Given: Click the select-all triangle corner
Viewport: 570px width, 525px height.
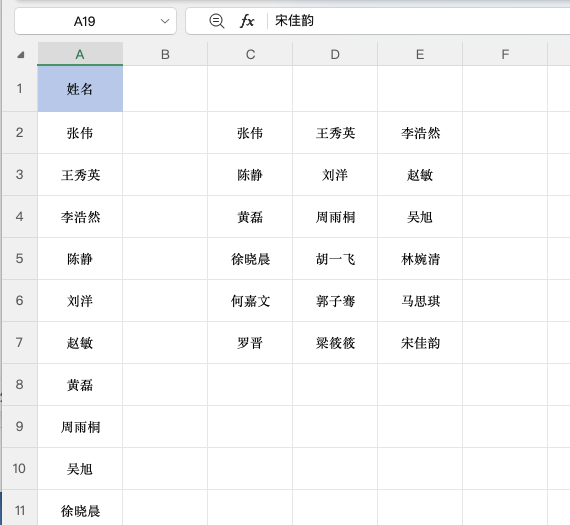Looking at the screenshot, I should 20,55.
